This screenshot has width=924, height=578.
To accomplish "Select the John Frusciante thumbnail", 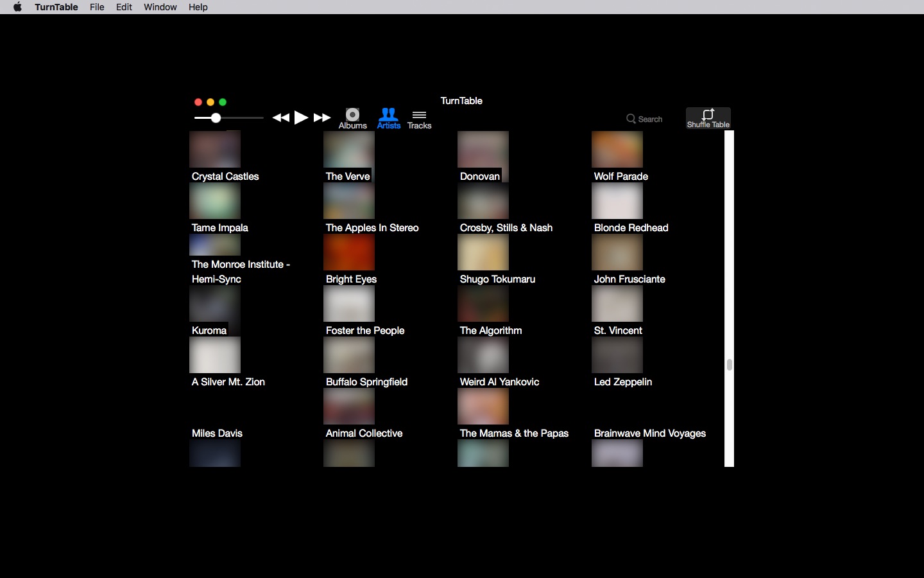I will 617,252.
